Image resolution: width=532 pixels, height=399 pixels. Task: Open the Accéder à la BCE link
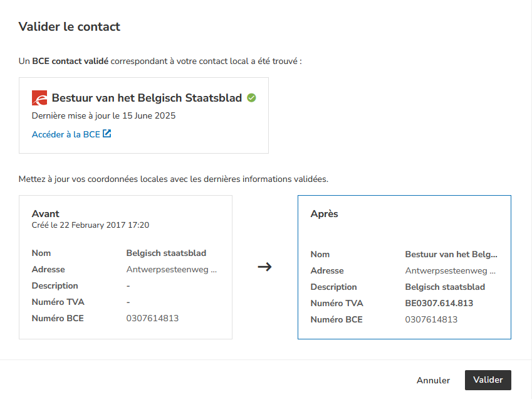click(x=71, y=134)
